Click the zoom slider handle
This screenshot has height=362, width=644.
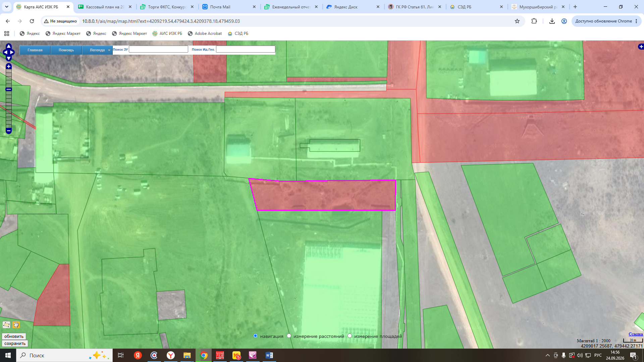point(9,89)
